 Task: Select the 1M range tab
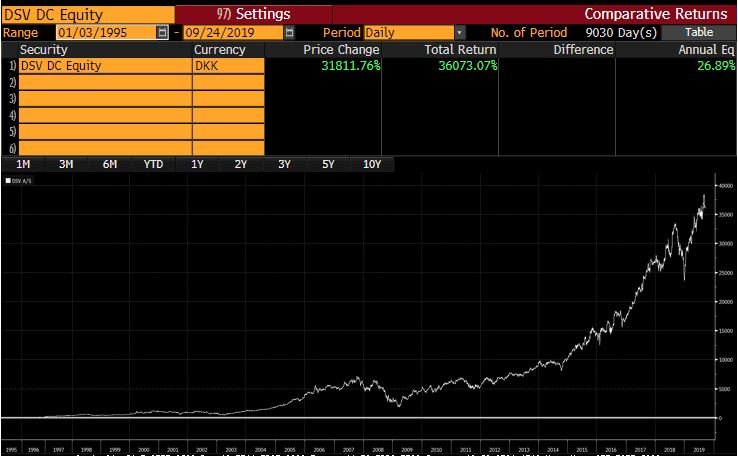click(23, 164)
